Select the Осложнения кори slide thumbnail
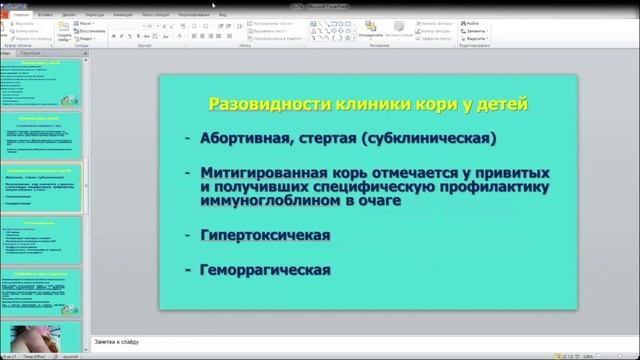Image resolution: width=640 pixels, height=360 pixels. pyautogui.click(x=41, y=240)
